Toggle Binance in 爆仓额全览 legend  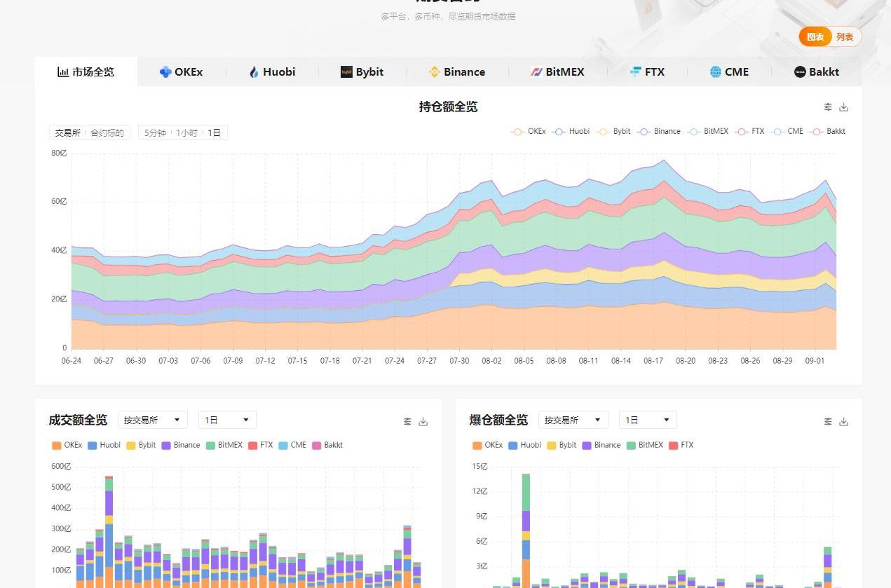(x=601, y=445)
